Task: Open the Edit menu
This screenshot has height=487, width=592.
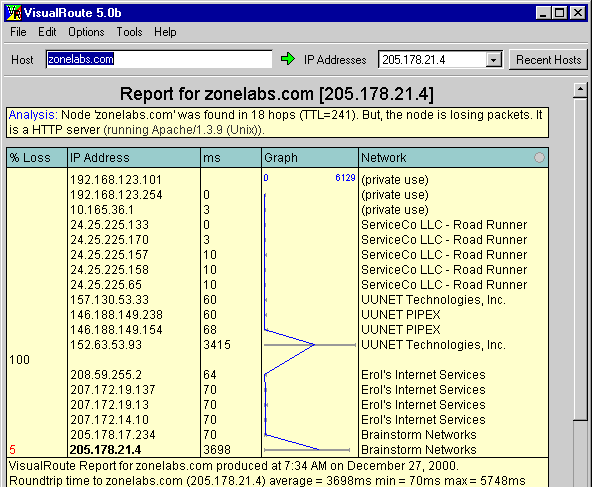Action: (47, 32)
